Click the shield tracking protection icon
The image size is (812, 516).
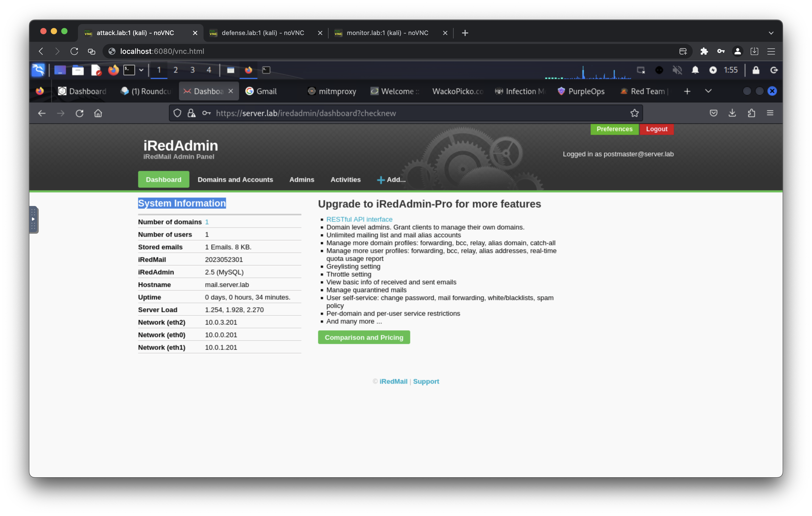[x=177, y=113]
